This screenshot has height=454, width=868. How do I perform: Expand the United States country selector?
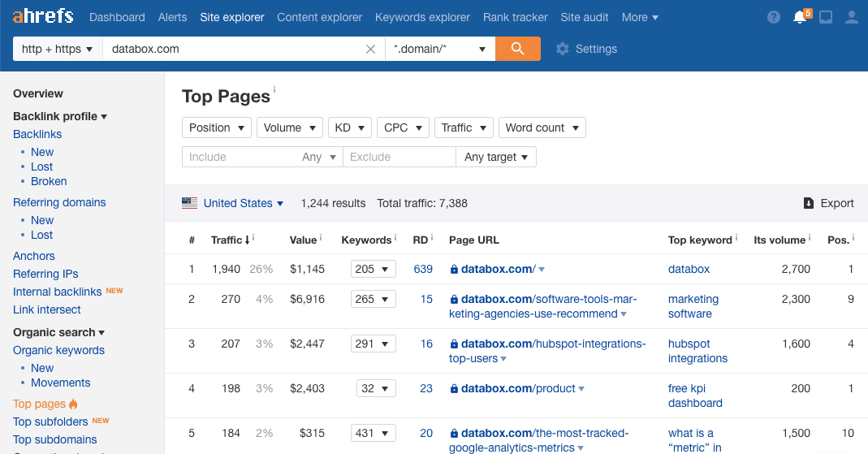[243, 203]
